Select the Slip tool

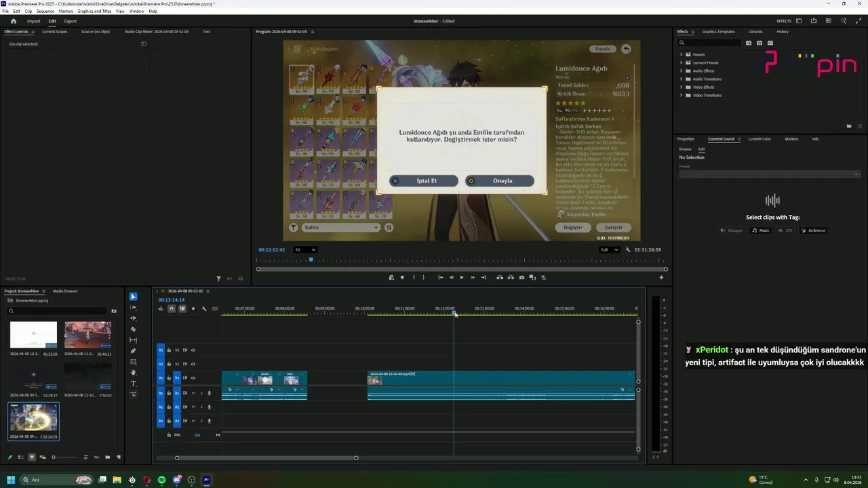coord(133,340)
